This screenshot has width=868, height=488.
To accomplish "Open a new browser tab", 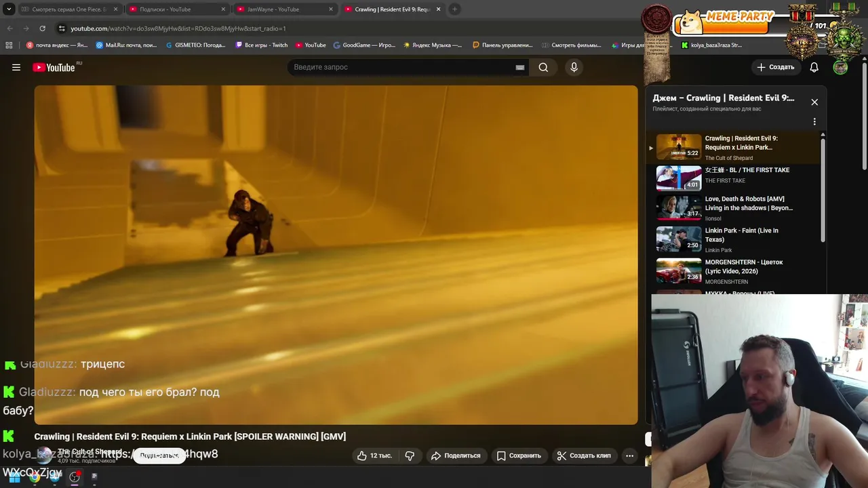I will [x=455, y=9].
